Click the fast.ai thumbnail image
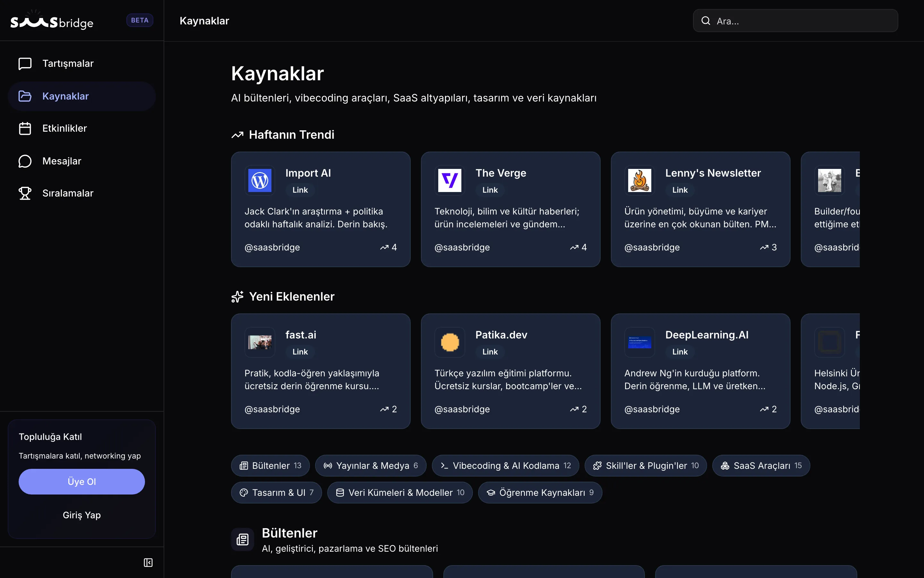The height and width of the screenshot is (578, 924). (x=260, y=342)
